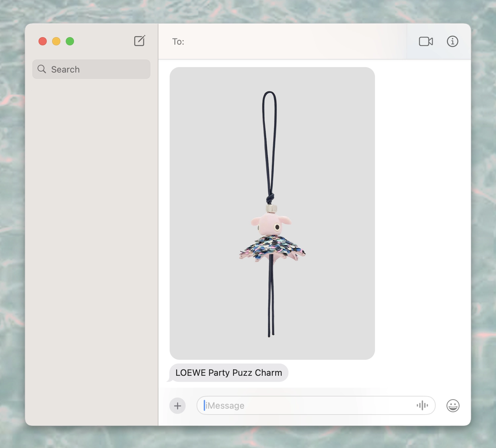Close the Messages window

coord(43,41)
